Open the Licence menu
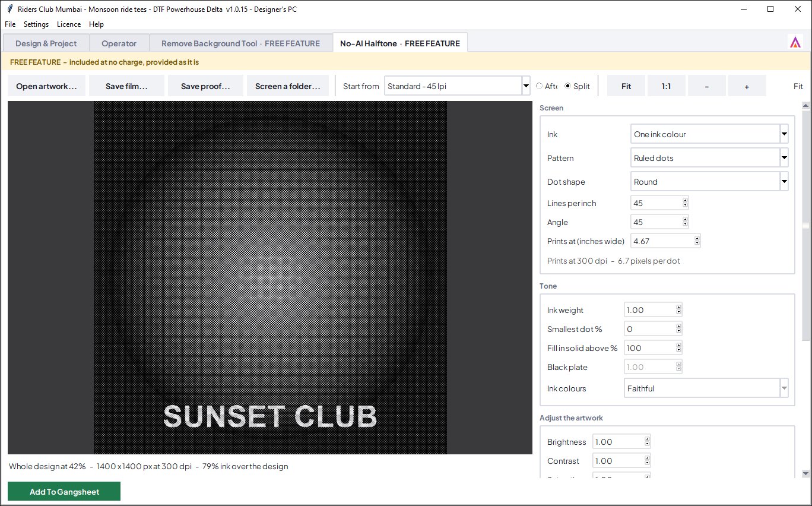The width and height of the screenshot is (812, 506). coord(69,24)
